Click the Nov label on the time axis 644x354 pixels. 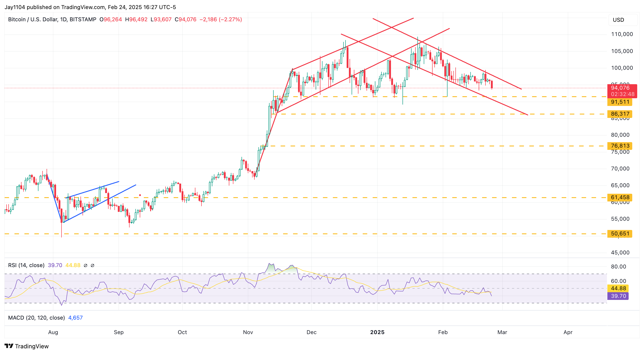[x=248, y=332]
